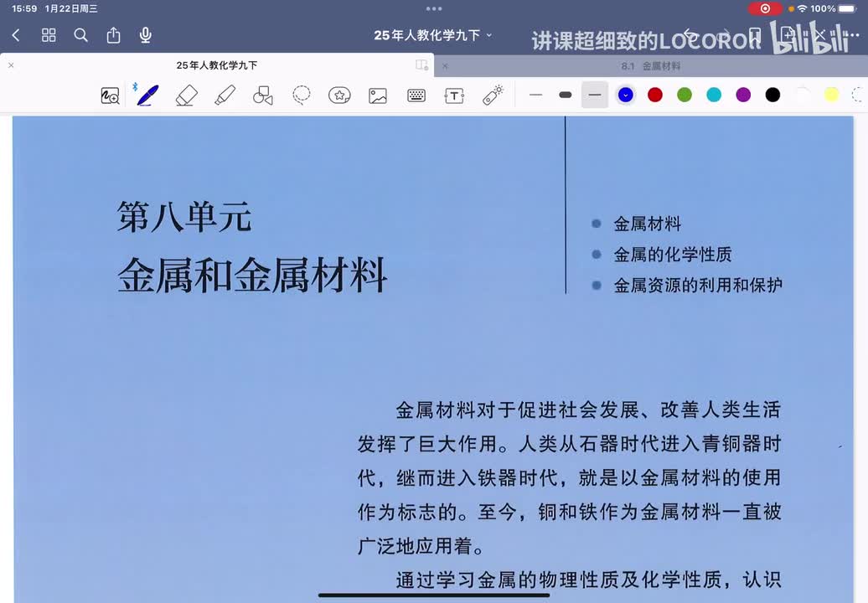This screenshot has width=868, height=603.
Task: Select the Highlighter tool
Action: [x=225, y=95]
